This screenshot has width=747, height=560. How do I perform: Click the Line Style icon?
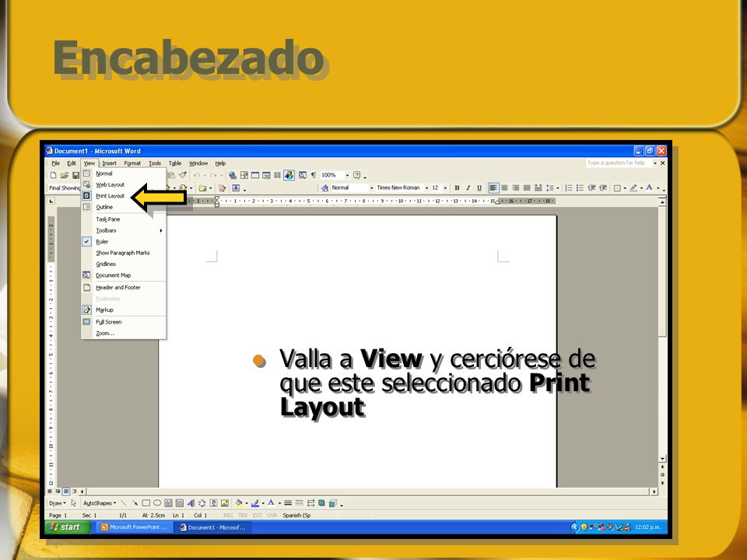pos(288,503)
